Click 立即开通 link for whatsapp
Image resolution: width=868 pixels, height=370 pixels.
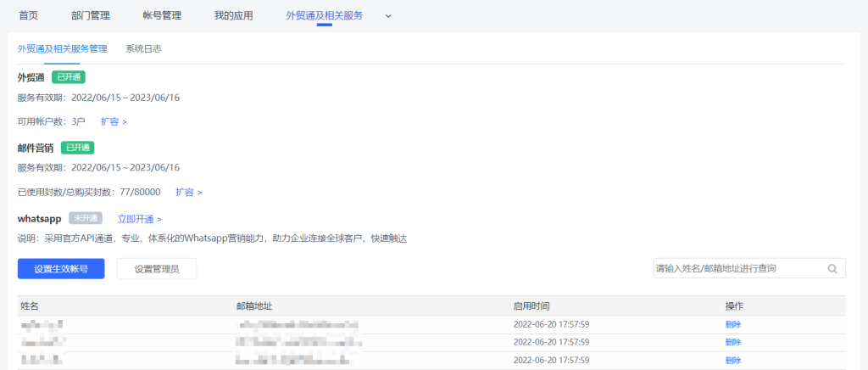tap(140, 219)
